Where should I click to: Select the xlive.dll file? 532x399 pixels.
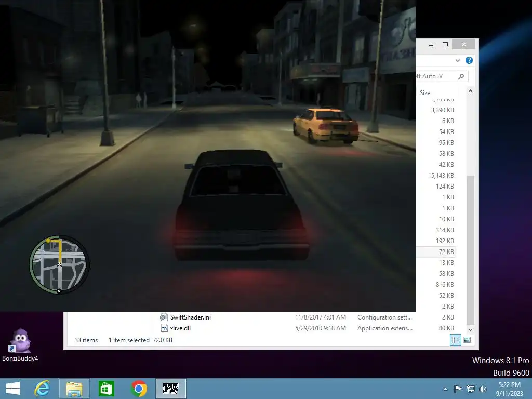click(180, 328)
